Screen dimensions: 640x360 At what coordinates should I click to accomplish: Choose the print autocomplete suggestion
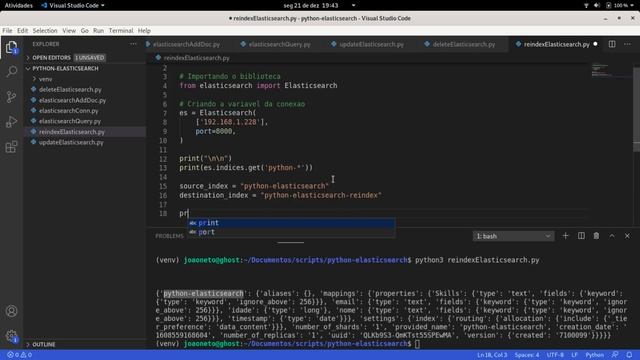(x=291, y=223)
